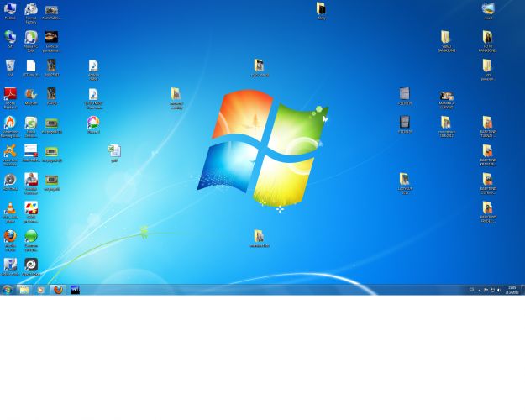Viewport: 525px width, 420px height.
Task: Open the folder at top center of the desktop
Action: point(321,11)
